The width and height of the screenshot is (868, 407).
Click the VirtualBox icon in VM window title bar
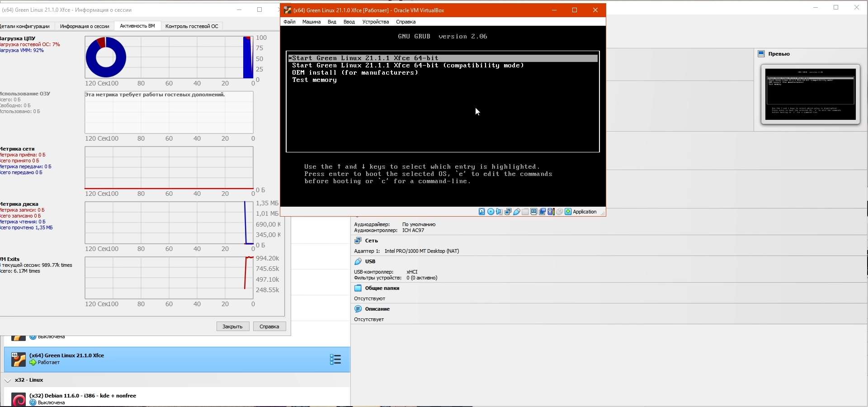(287, 10)
